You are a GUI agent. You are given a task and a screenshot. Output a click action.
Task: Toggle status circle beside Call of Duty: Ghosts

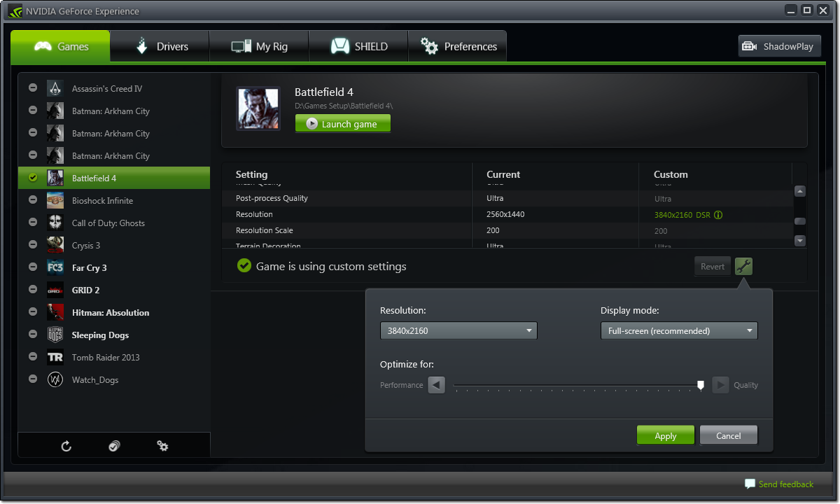click(33, 223)
